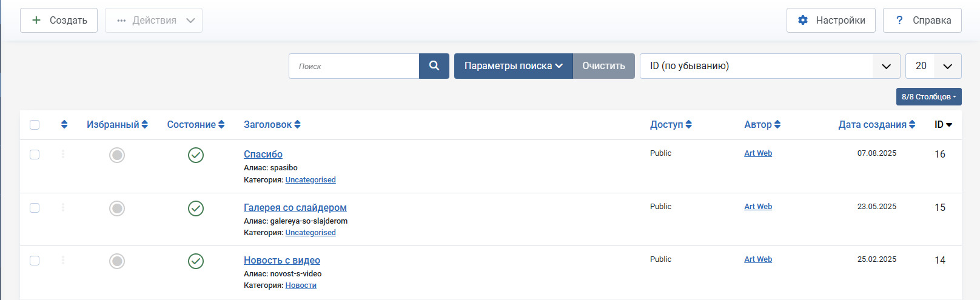Image resolution: width=980 pixels, height=300 pixels.
Task: Click published checkmark for Спасибо
Action: pyautogui.click(x=196, y=155)
